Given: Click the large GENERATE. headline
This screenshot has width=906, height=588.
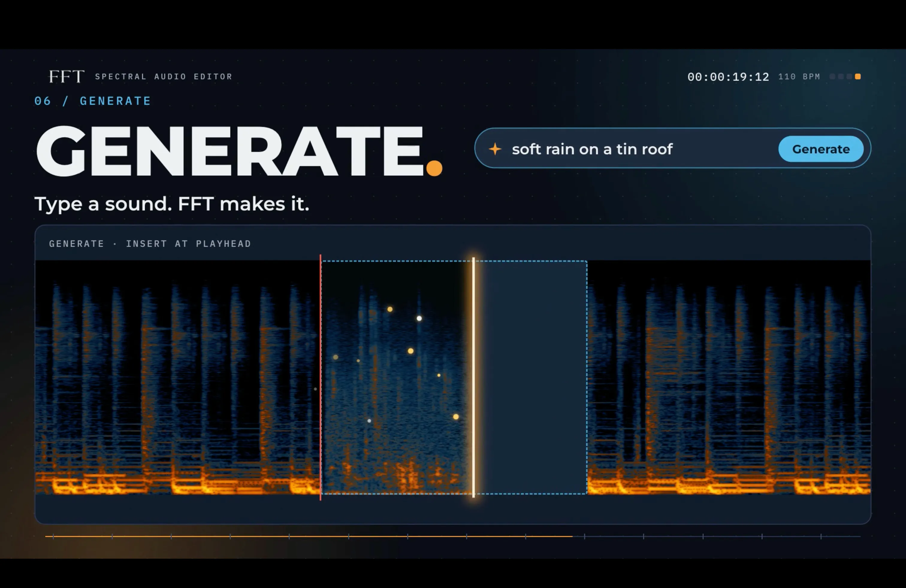Looking at the screenshot, I should coord(239,151).
